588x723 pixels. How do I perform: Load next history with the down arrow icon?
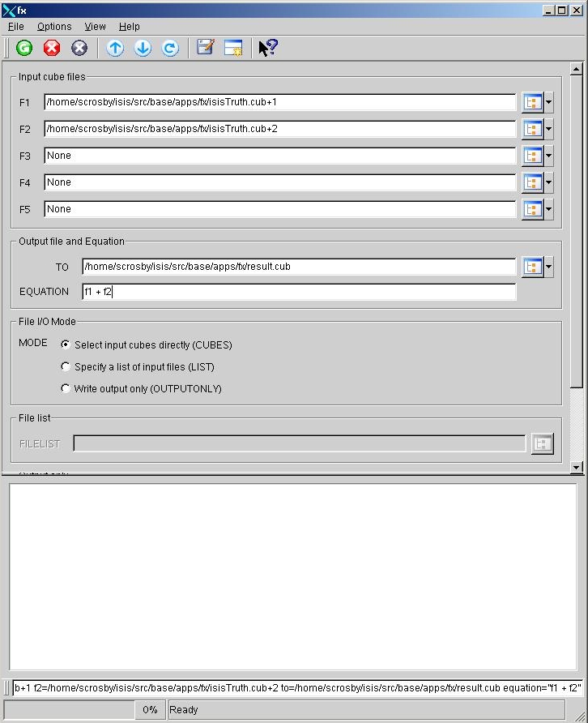[143, 48]
